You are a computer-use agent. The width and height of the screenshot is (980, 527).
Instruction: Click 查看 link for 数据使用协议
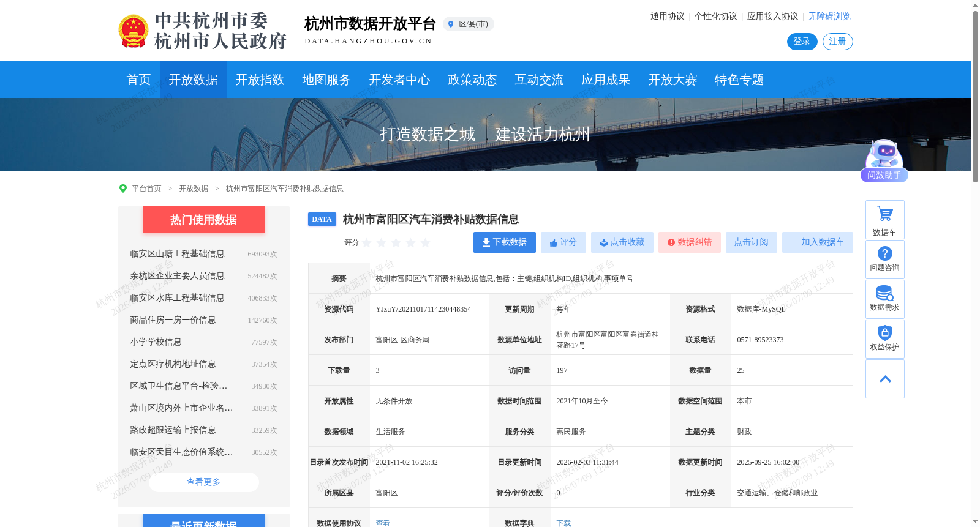pos(383,523)
